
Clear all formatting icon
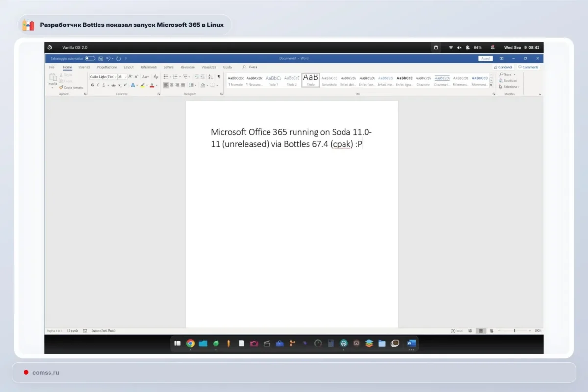pyautogui.click(x=156, y=77)
